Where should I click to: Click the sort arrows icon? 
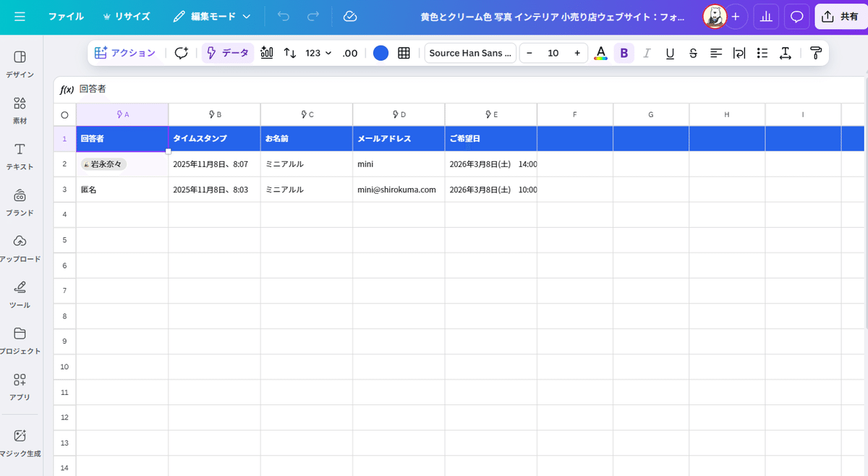[290, 53]
